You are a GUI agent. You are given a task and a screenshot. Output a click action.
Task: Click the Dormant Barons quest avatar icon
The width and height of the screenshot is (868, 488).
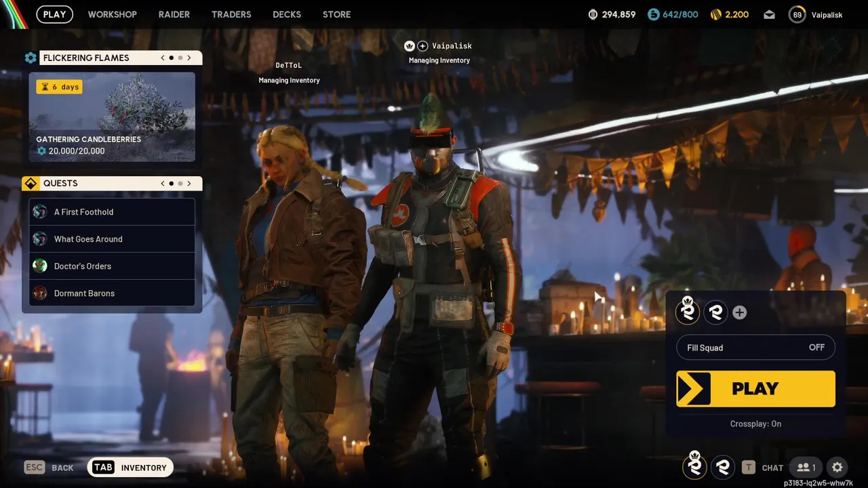(40, 293)
